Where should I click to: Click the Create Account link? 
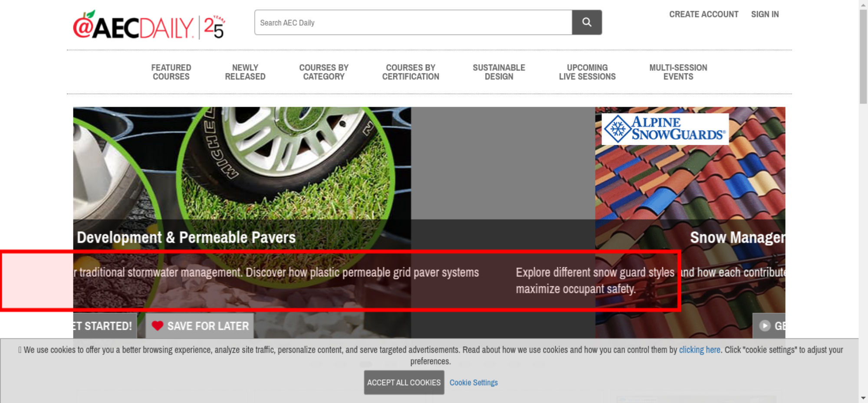point(704,14)
